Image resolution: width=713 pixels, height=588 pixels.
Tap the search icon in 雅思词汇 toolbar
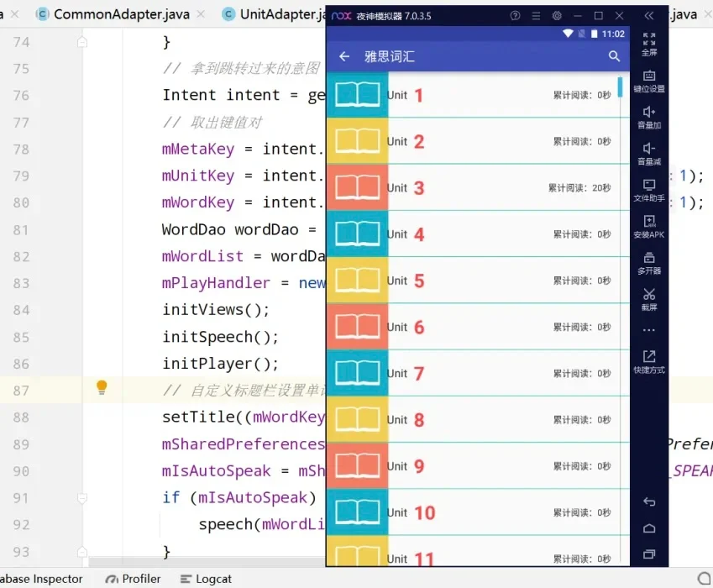[614, 55]
